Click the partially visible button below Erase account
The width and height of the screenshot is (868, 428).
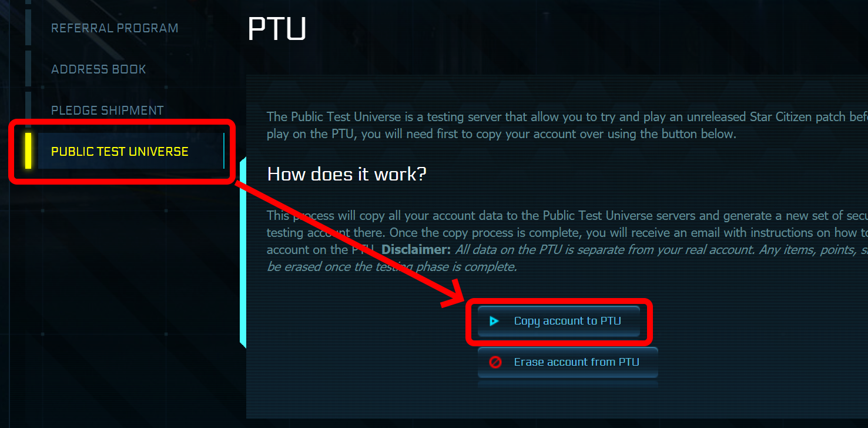568,384
